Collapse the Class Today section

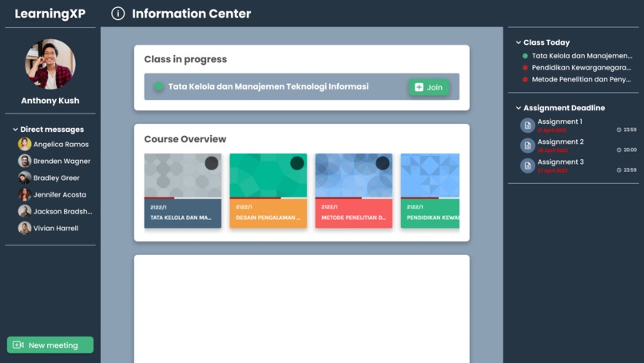[519, 42]
